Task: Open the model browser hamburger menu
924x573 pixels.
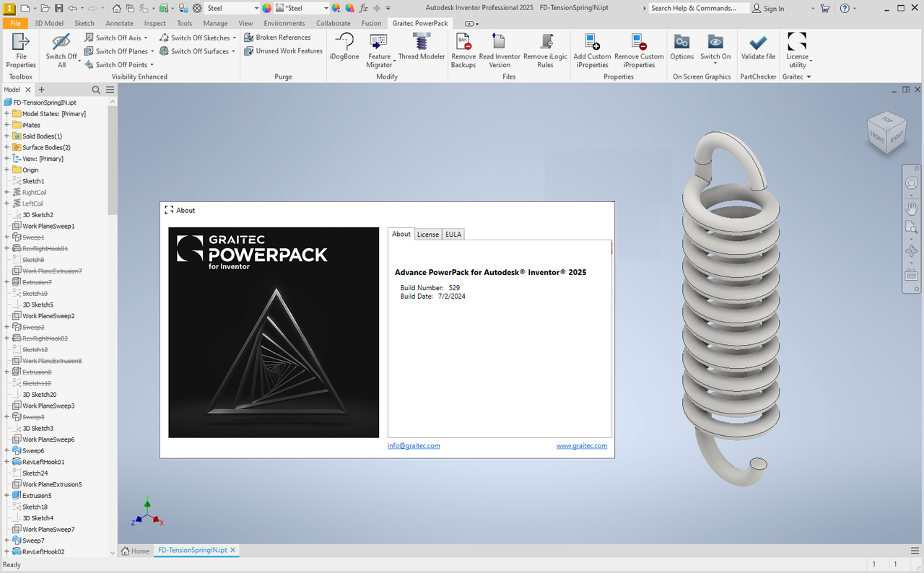Action: 110,89
